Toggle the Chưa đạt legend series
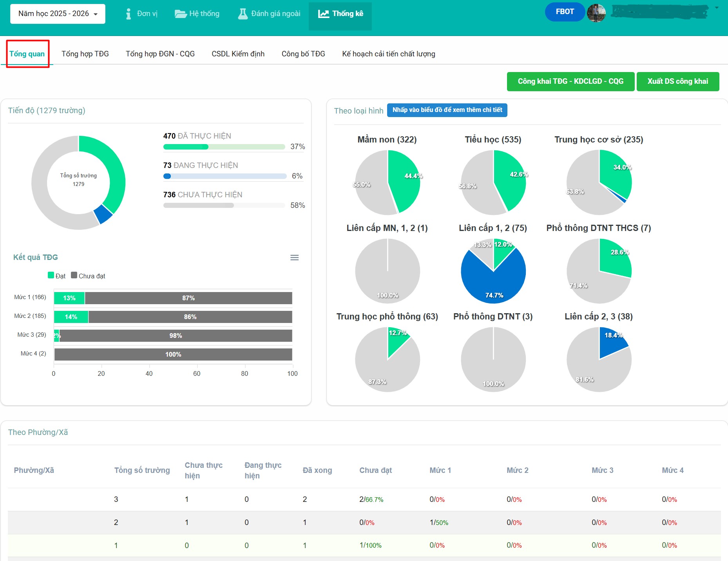Image resolution: width=728 pixels, height=561 pixels. [x=88, y=276]
